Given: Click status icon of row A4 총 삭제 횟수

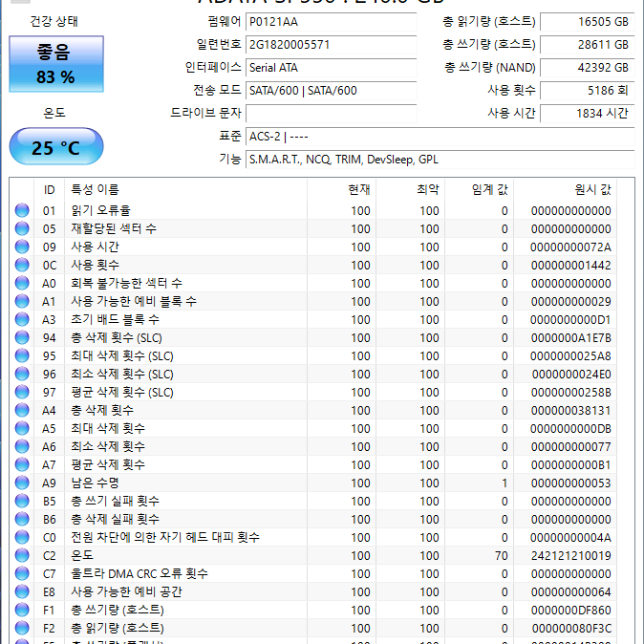Looking at the screenshot, I should click(x=22, y=410).
